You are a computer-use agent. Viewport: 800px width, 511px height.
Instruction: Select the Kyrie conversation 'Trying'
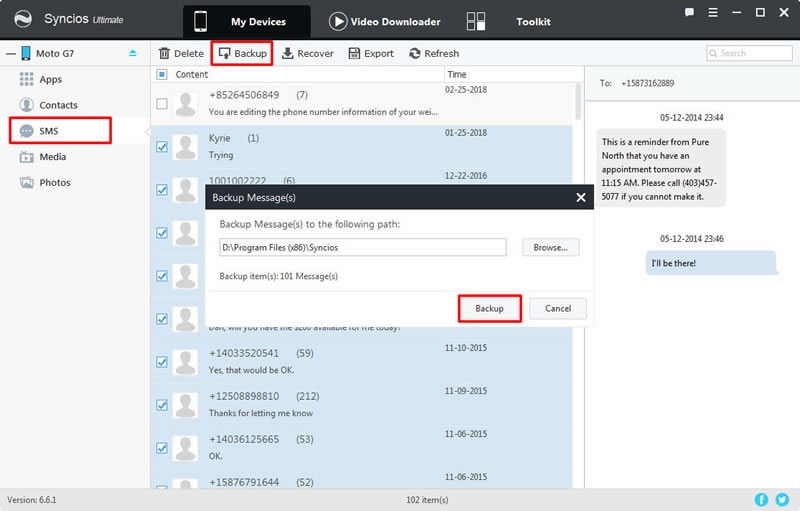click(362, 147)
